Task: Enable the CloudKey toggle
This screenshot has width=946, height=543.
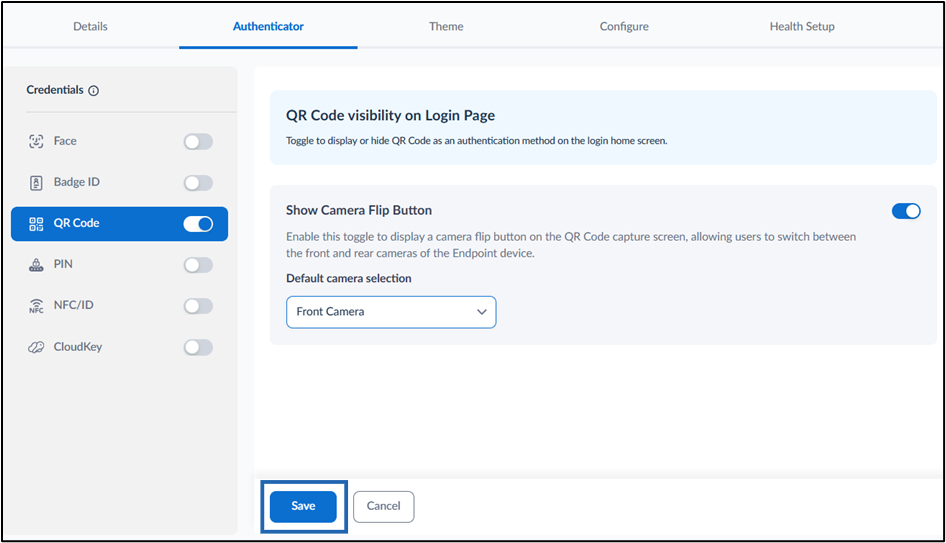Action: 198,347
